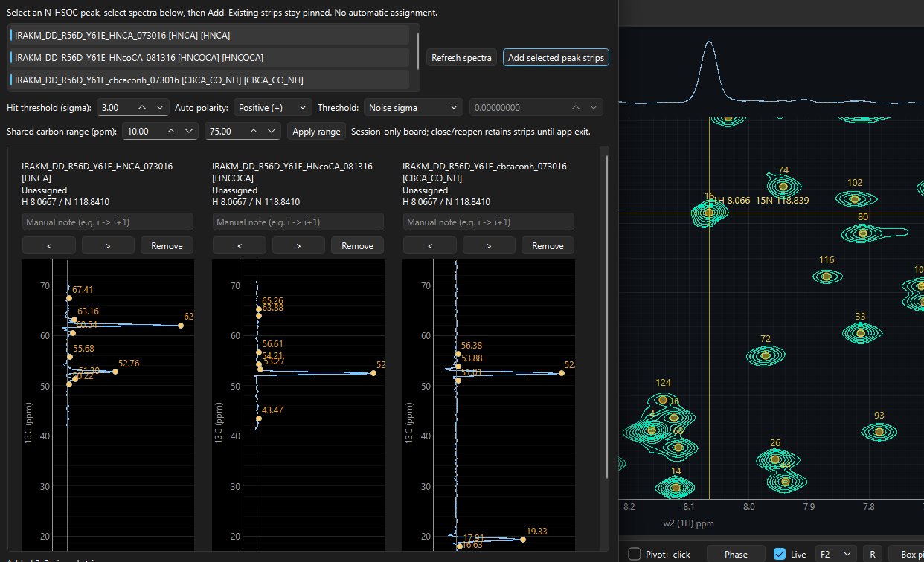Image resolution: width=924 pixels, height=562 pixels.
Task: Click the Apply range button
Action: pos(316,132)
